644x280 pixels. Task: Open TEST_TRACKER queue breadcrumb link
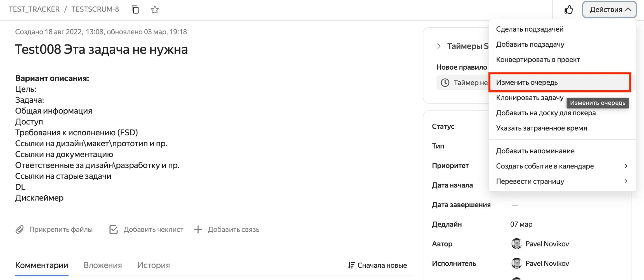tap(34, 9)
